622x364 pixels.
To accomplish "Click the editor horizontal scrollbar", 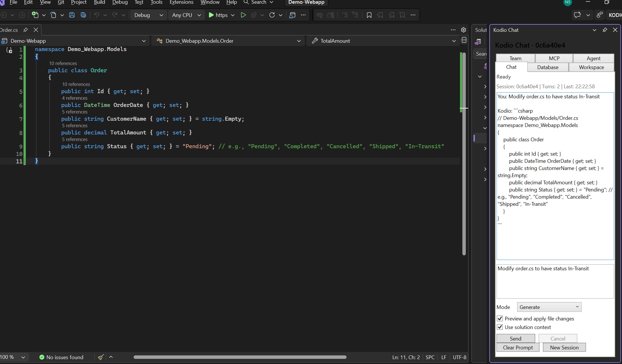I will [240, 357].
